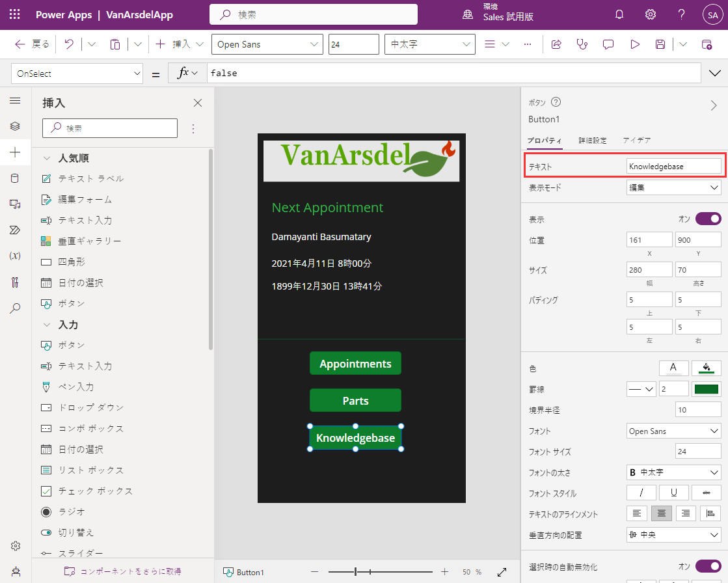Switch to the プロパティ tab
The height and width of the screenshot is (583, 728).
(544, 140)
